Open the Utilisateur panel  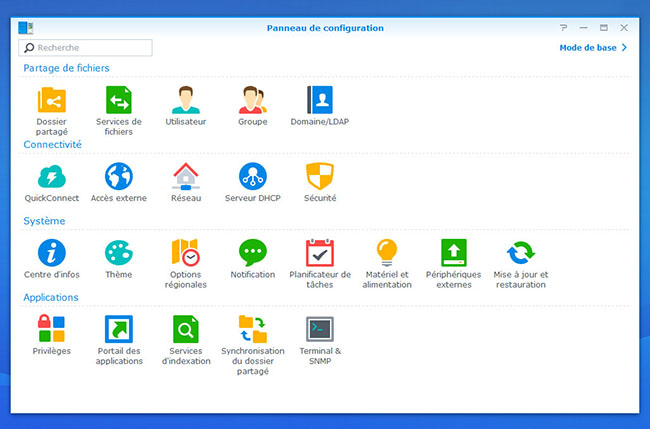(x=185, y=100)
